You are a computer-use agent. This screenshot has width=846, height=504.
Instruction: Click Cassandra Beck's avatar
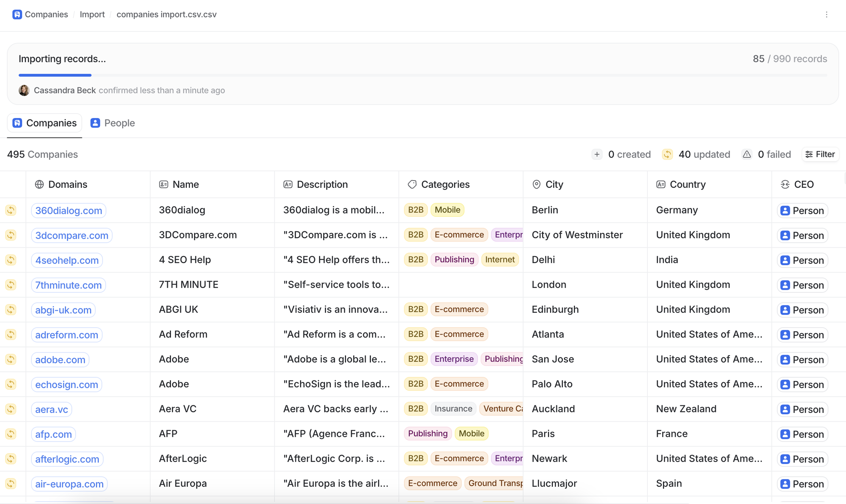(24, 90)
